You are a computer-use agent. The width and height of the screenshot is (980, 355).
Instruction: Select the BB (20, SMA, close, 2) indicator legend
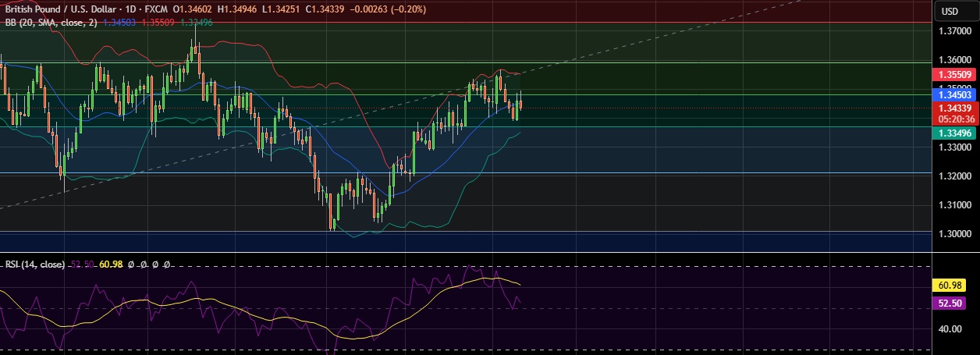[x=51, y=23]
